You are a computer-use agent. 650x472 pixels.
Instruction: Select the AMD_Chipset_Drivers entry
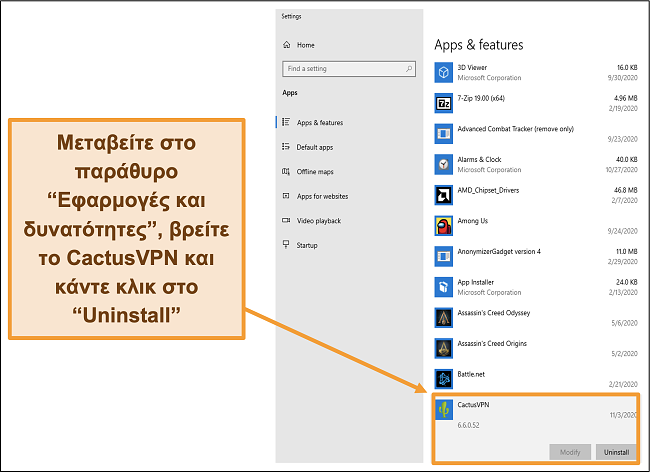[488, 190]
